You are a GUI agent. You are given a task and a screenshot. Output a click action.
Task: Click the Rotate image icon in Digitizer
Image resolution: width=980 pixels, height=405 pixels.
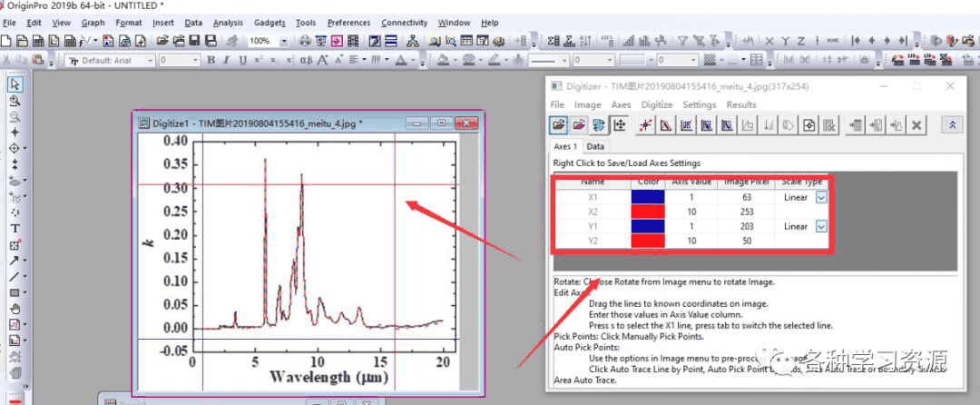[599, 125]
